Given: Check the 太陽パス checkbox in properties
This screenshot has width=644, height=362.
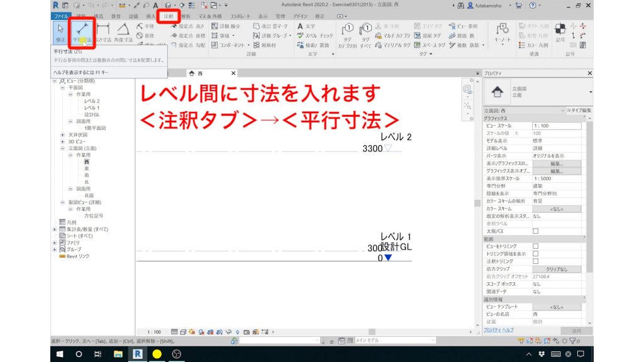Looking at the screenshot, I should click(535, 231).
